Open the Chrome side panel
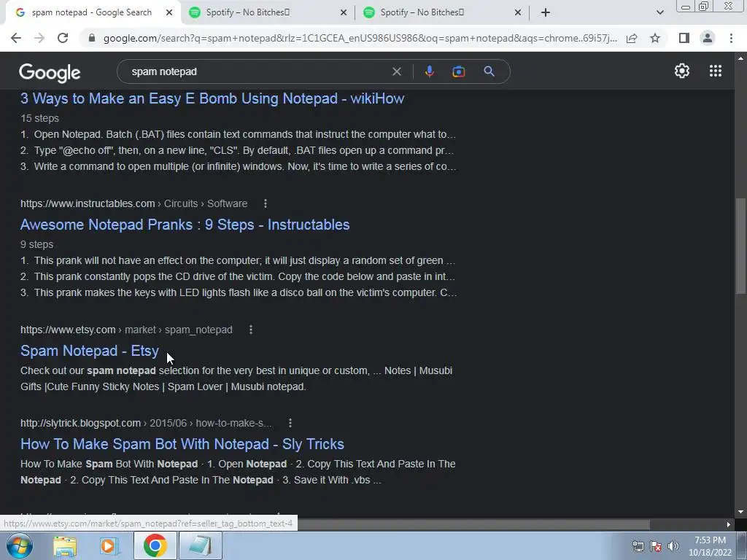The height and width of the screenshot is (560, 747). [684, 38]
